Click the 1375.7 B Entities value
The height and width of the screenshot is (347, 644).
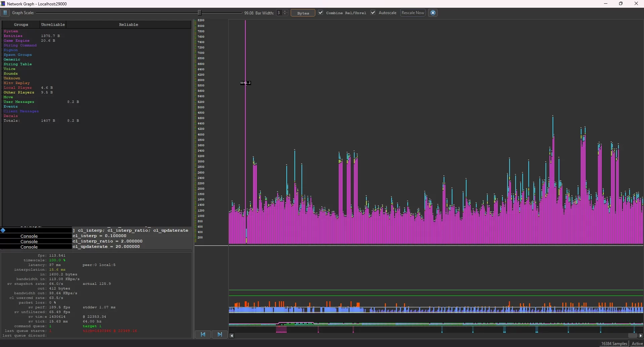point(50,36)
